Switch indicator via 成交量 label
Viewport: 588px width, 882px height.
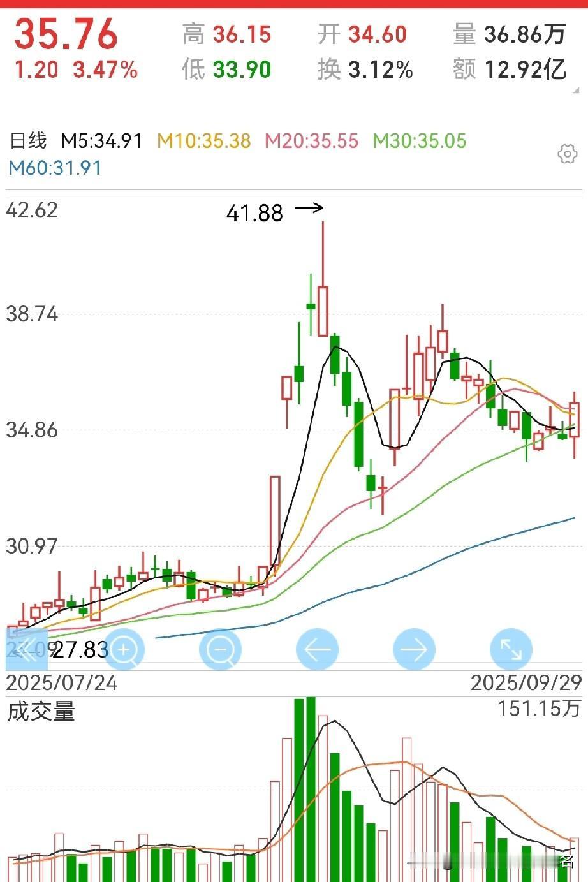(41, 711)
